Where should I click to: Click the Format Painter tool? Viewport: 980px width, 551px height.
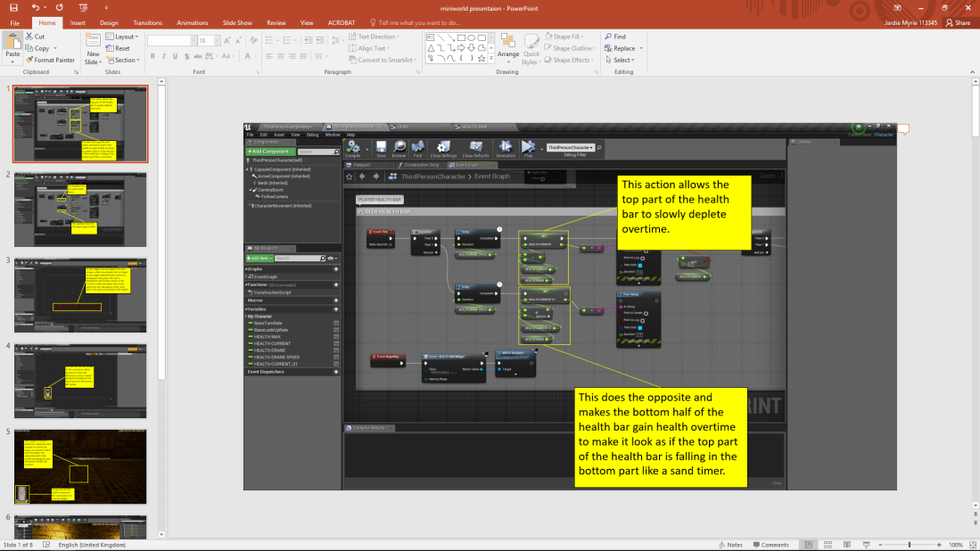50,61
